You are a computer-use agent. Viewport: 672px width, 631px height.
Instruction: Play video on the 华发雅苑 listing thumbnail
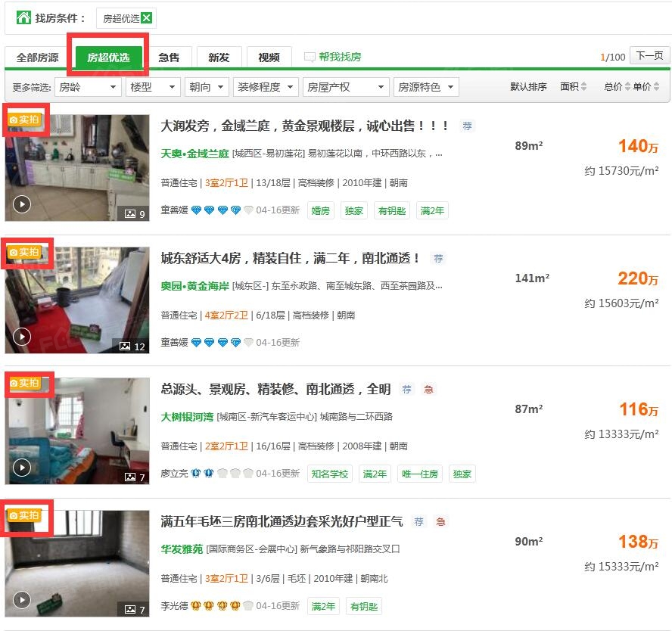[22, 600]
